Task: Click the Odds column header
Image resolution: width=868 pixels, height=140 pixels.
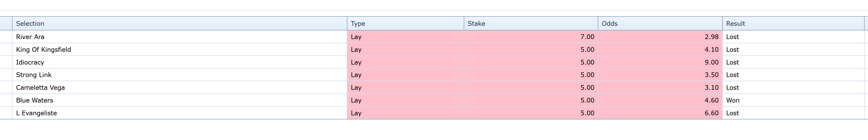Action: point(609,24)
